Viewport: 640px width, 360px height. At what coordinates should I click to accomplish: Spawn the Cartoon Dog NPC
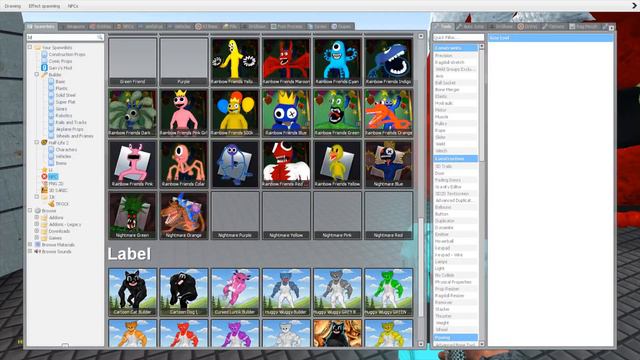tap(184, 292)
